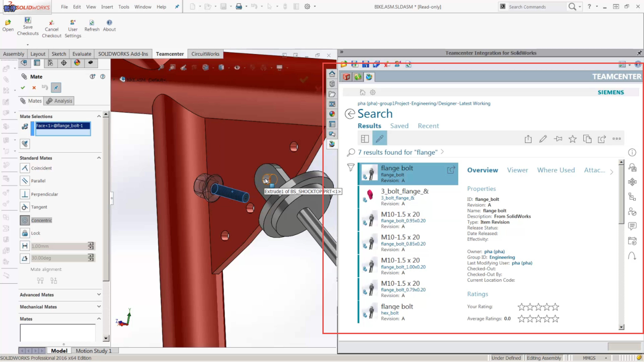
Task: Click the copy icon in results toolbar
Action: pos(587,139)
